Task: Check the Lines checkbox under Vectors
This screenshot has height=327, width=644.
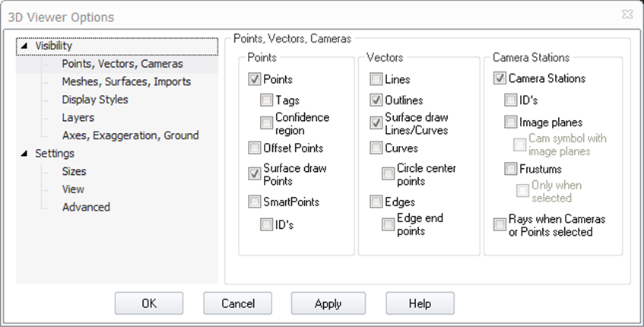Action: (x=376, y=79)
